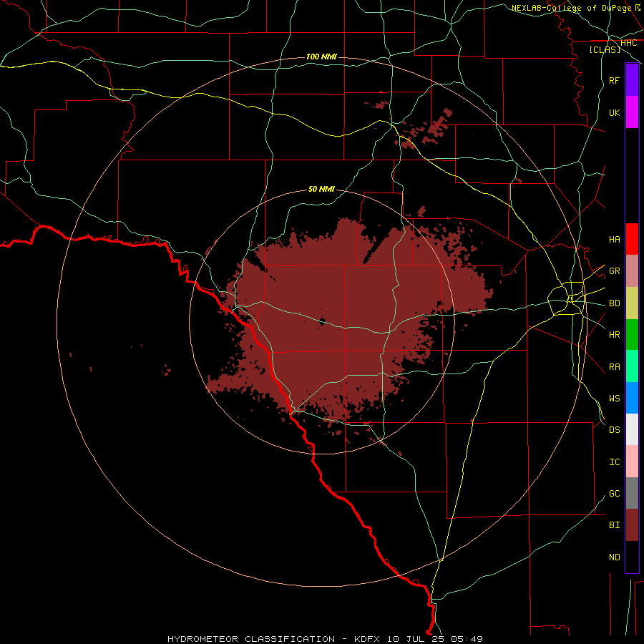This screenshot has height=644, width=644.
Task: Select the WS blue legend swatch
Action: click(632, 398)
